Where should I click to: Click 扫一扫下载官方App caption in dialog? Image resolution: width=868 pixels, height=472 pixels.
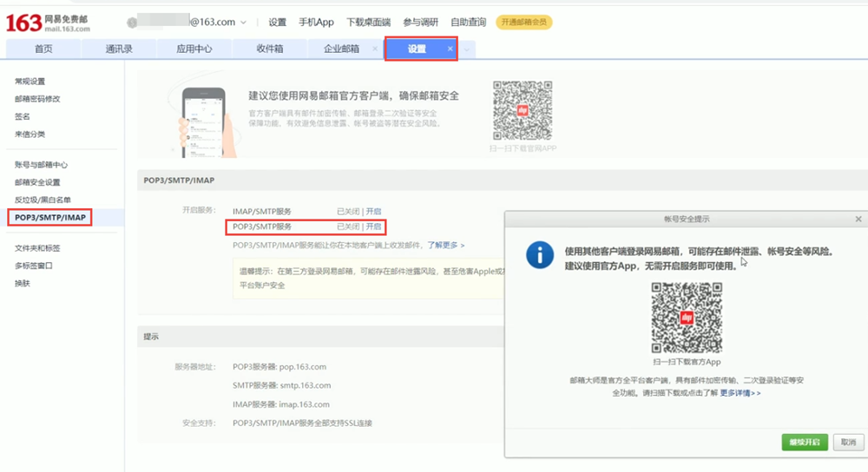[x=687, y=362]
